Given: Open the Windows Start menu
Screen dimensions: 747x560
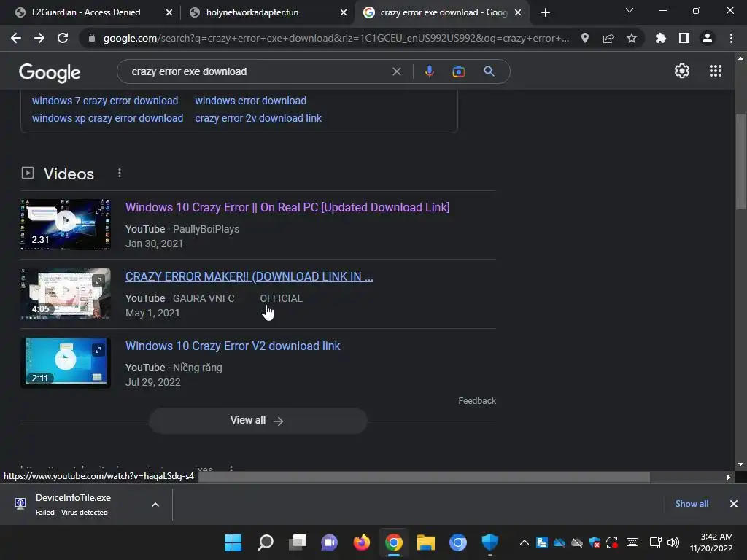Looking at the screenshot, I should [233, 542].
